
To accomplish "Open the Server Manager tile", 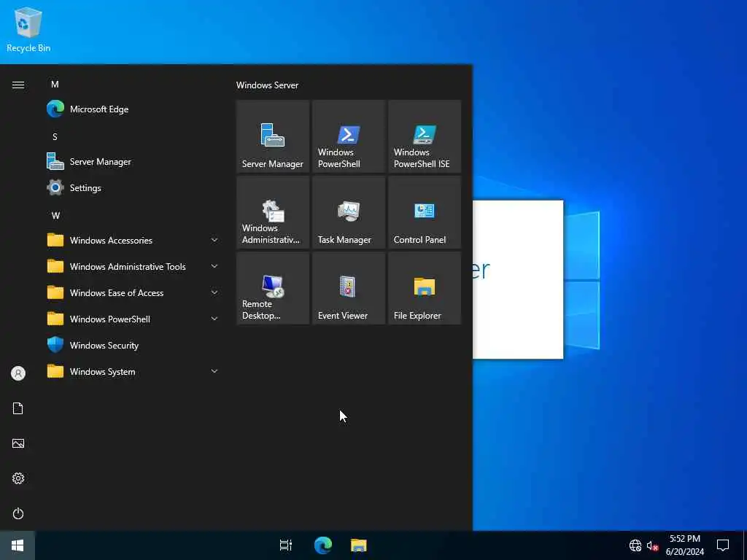I will point(273,136).
